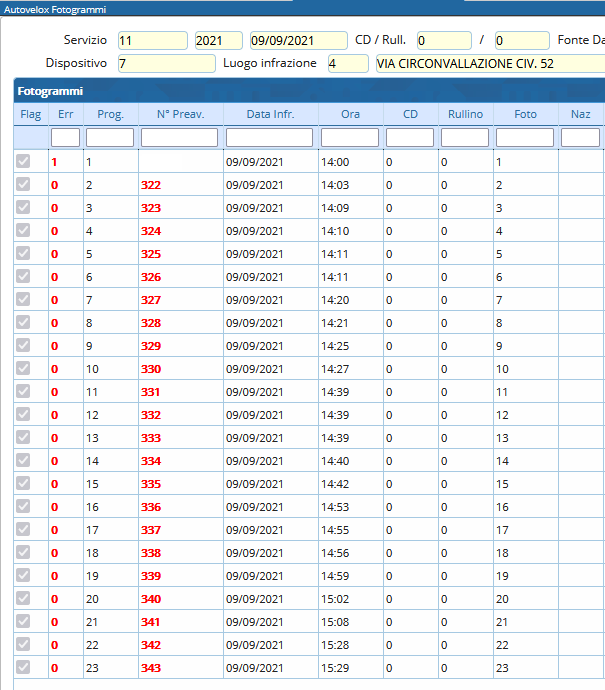
Task: Select preavviso number 330 in the table
Action: point(151,369)
